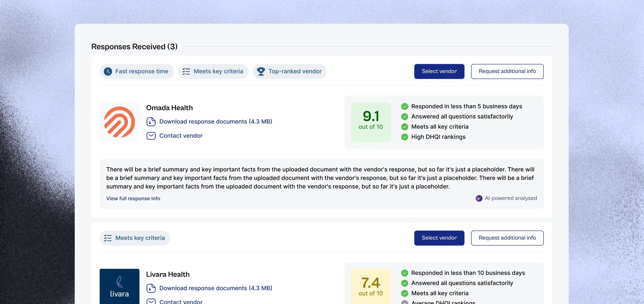Click the clock icon in Fast response time tag
644x304 pixels.
[x=108, y=71]
